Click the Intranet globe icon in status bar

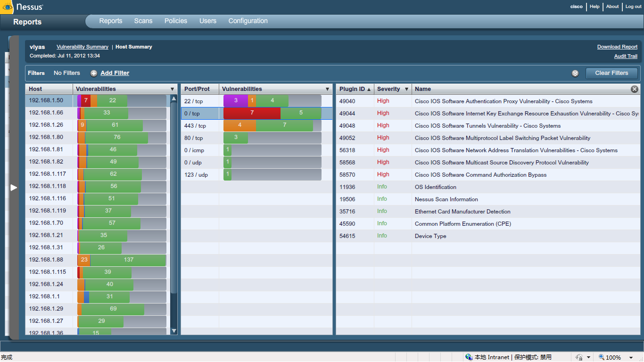coord(469,357)
